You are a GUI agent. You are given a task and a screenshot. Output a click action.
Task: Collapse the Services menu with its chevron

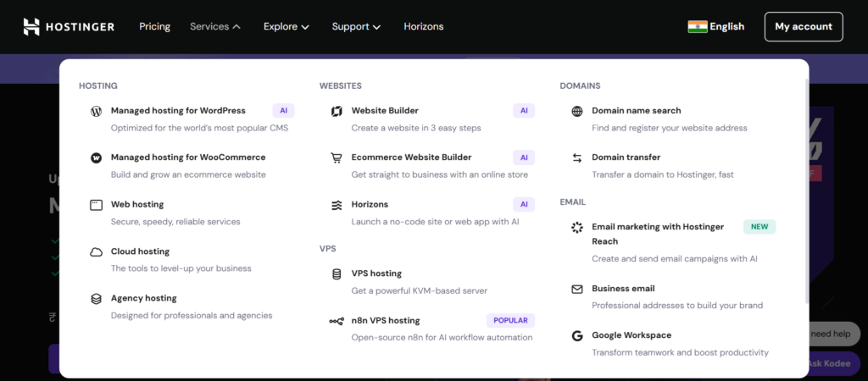pyautogui.click(x=236, y=26)
